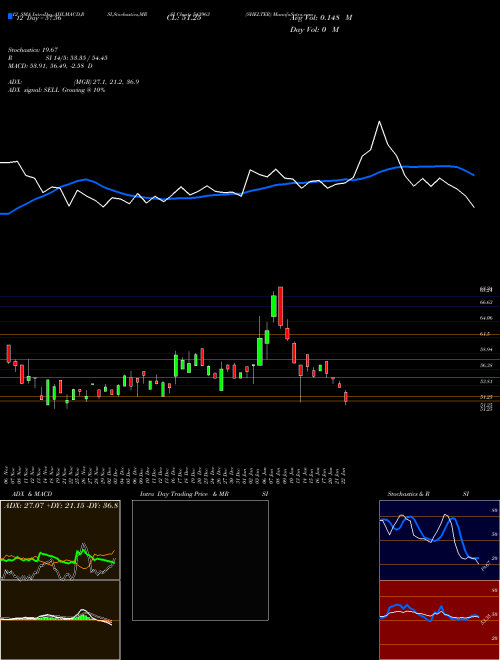The height and width of the screenshot is (660, 500).
Task: Select the 61.5 price axis label
Action: [x=485, y=334]
